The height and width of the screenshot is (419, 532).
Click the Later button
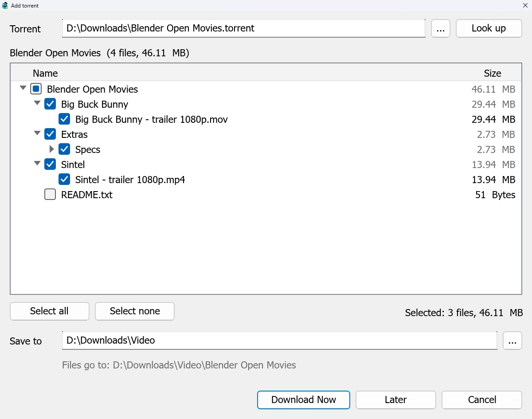point(396,400)
